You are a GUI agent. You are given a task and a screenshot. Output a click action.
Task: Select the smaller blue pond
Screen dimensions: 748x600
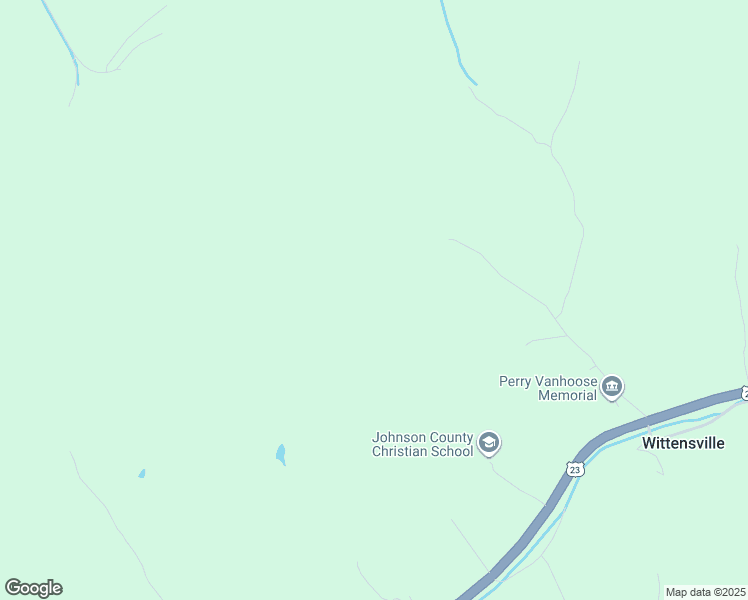coord(142,473)
